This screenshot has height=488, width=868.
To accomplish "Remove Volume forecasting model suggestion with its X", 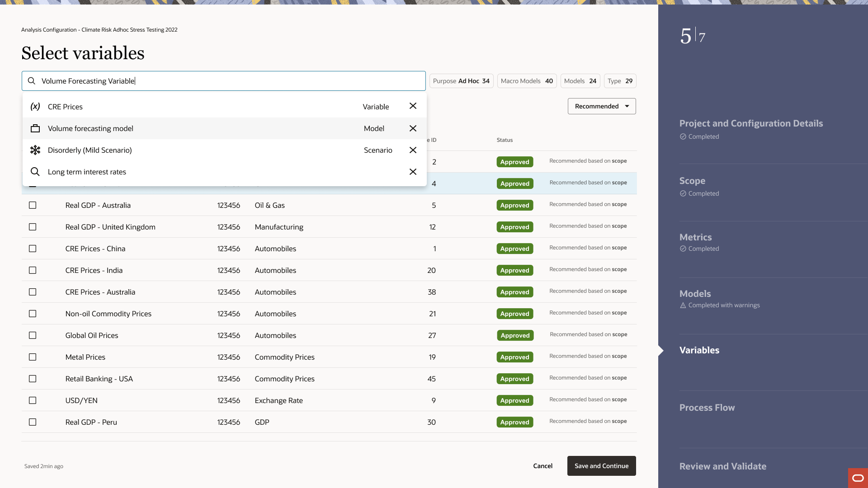I will tap(413, 128).
